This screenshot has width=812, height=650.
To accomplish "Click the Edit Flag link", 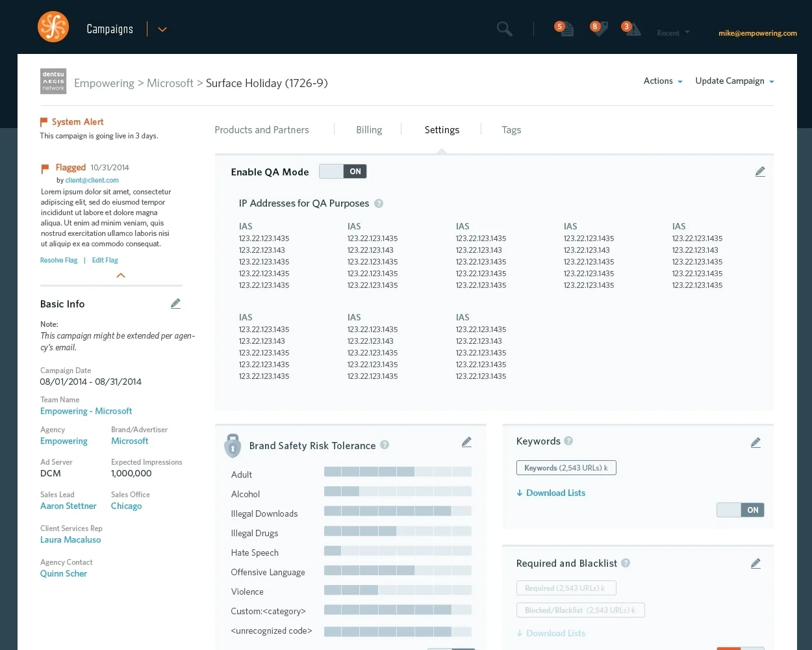I will pyautogui.click(x=105, y=260).
